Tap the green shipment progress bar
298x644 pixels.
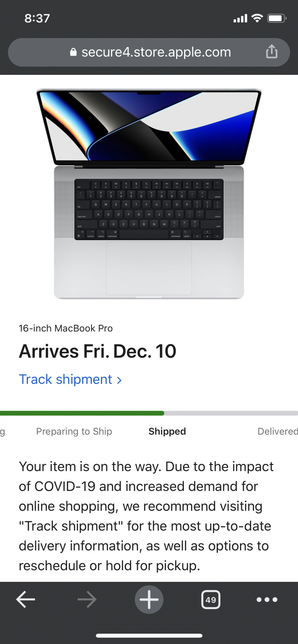pos(82,413)
